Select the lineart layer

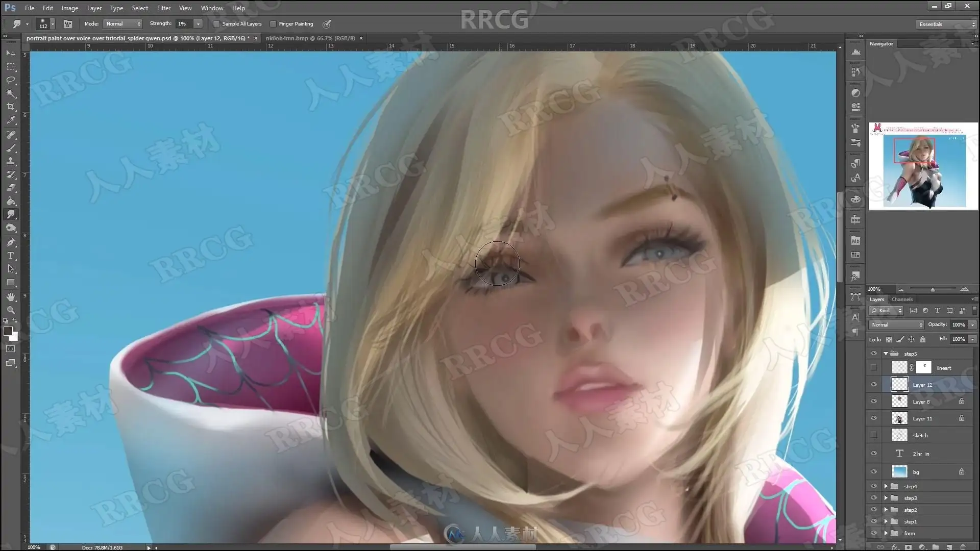944,368
